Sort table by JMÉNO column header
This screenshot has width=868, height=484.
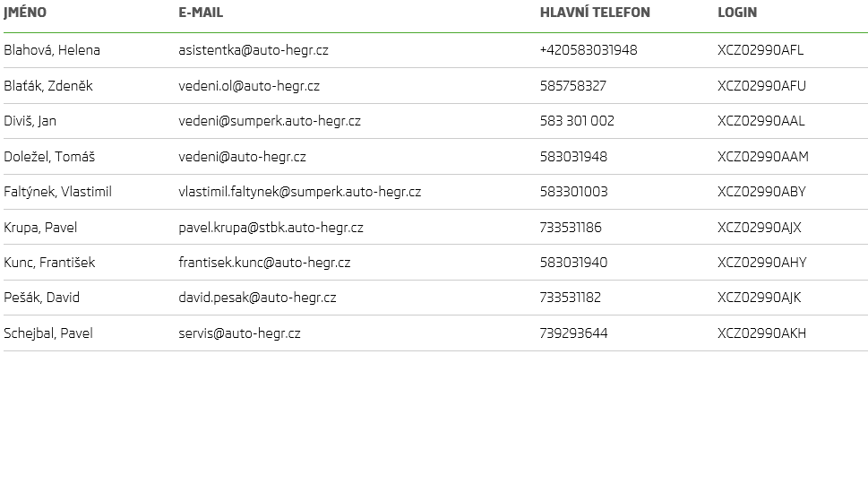point(25,13)
